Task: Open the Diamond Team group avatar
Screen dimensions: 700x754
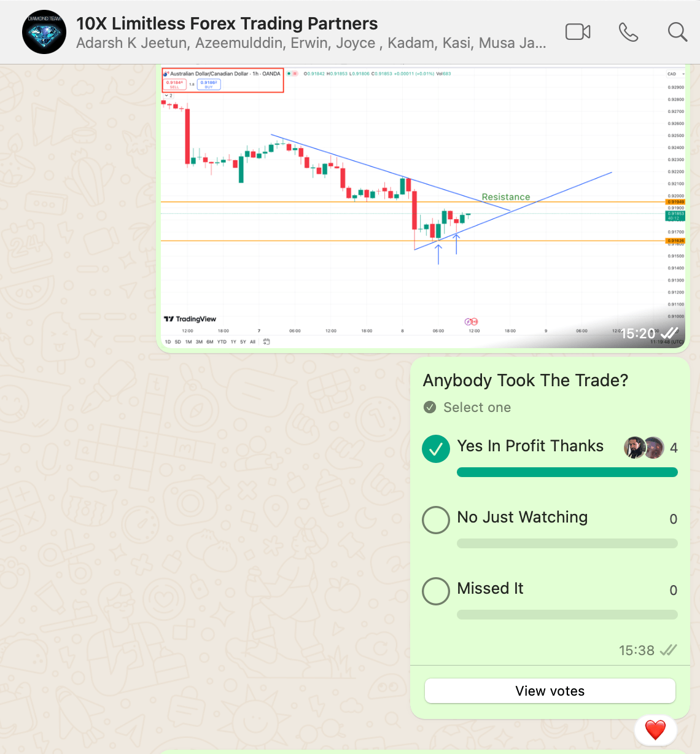Action: point(44,32)
